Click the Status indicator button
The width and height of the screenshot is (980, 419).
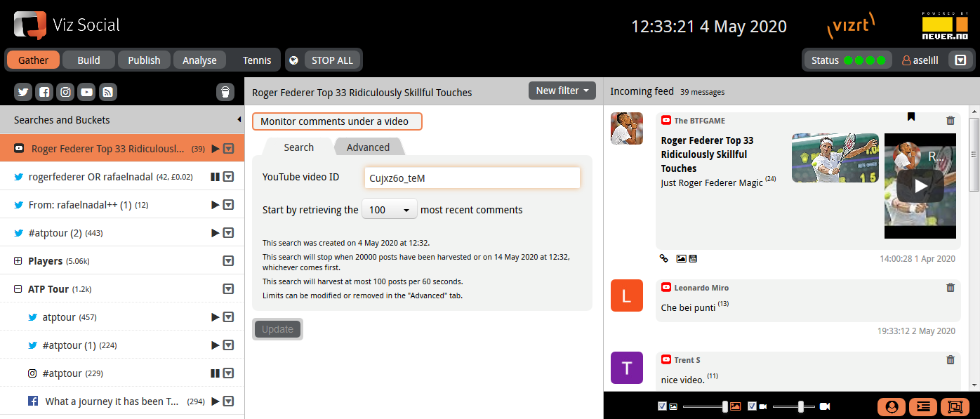pos(847,60)
